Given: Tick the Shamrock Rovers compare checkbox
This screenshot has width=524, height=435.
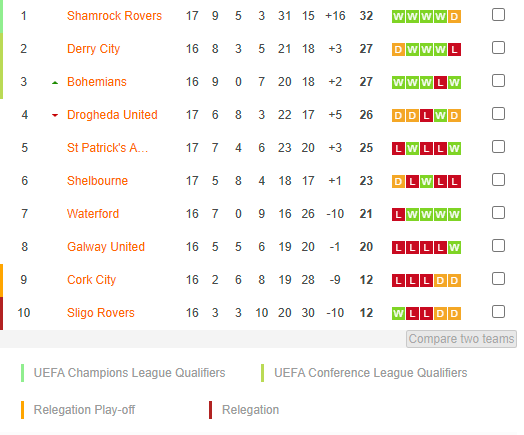Looking at the screenshot, I should [498, 15].
